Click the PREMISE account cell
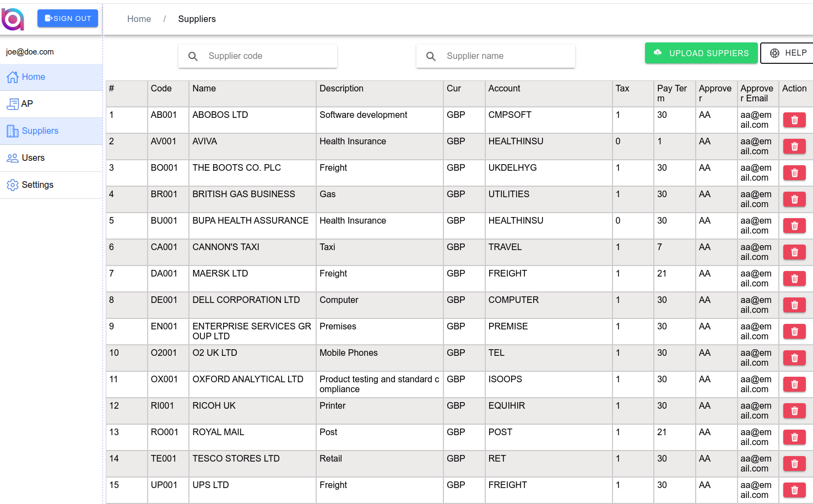This screenshot has height=504, width=813. click(549, 332)
